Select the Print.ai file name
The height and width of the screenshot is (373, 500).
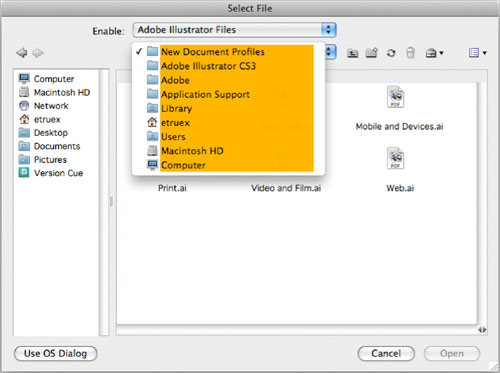[x=172, y=188]
